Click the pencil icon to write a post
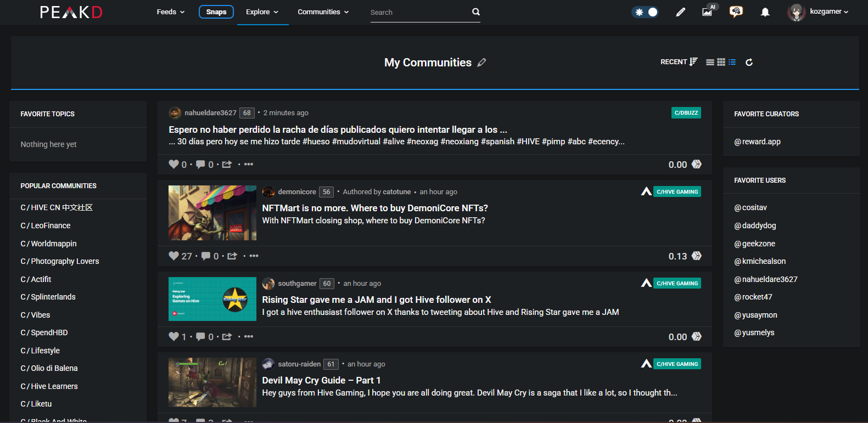 click(x=680, y=12)
